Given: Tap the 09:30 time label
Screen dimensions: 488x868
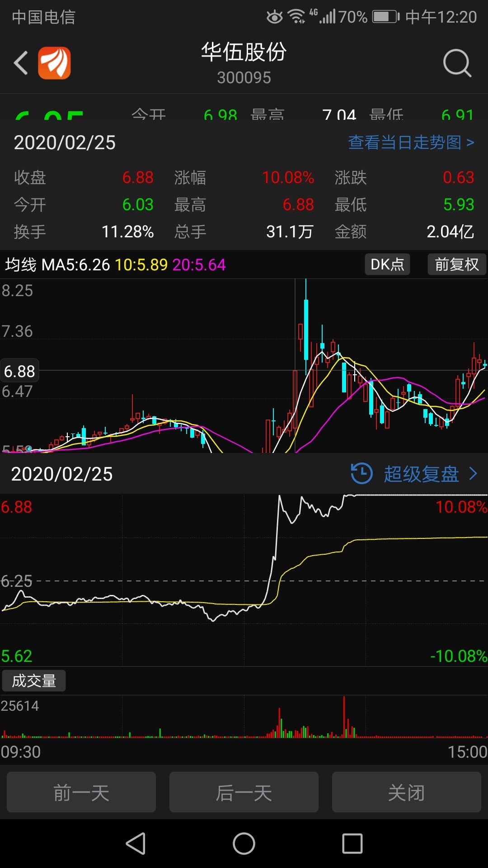Looking at the screenshot, I should click(x=21, y=752).
